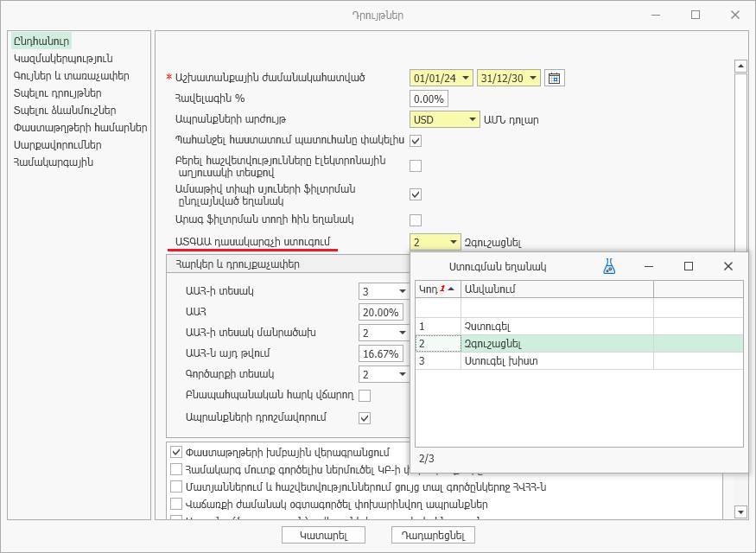Open the ԱԱՀ-ի տեսակ dropdown
This screenshot has width=756, height=553.
(x=402, y=291)
